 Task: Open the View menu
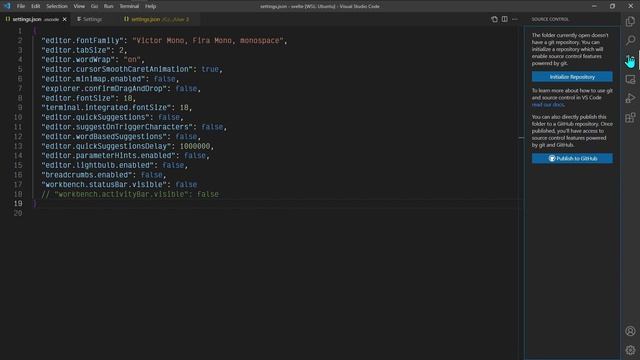[79, 6]
